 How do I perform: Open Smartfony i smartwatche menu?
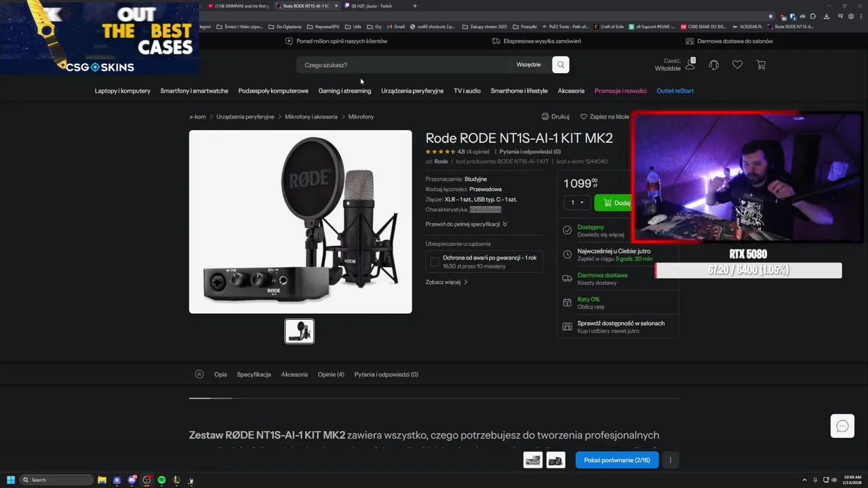(x=195, y=91)
